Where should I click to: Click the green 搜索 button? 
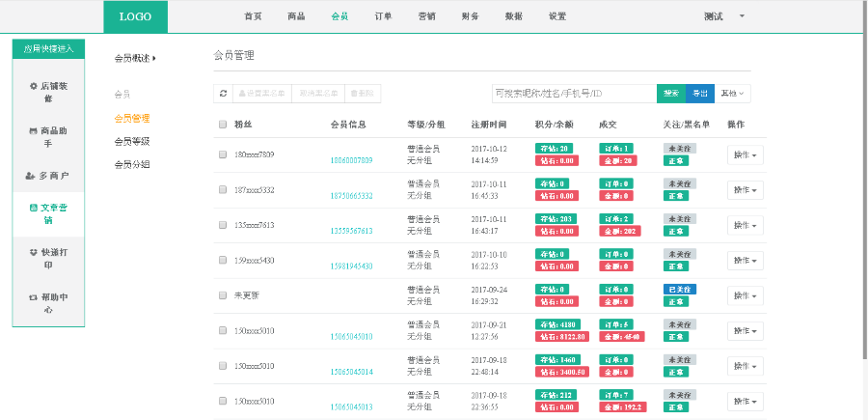point(671,94)
